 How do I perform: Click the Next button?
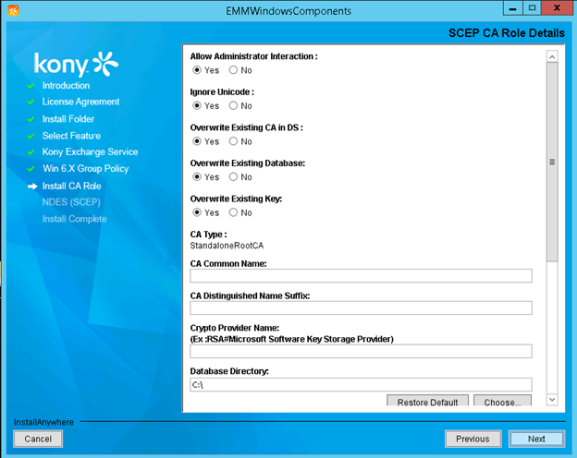(537, 439)
